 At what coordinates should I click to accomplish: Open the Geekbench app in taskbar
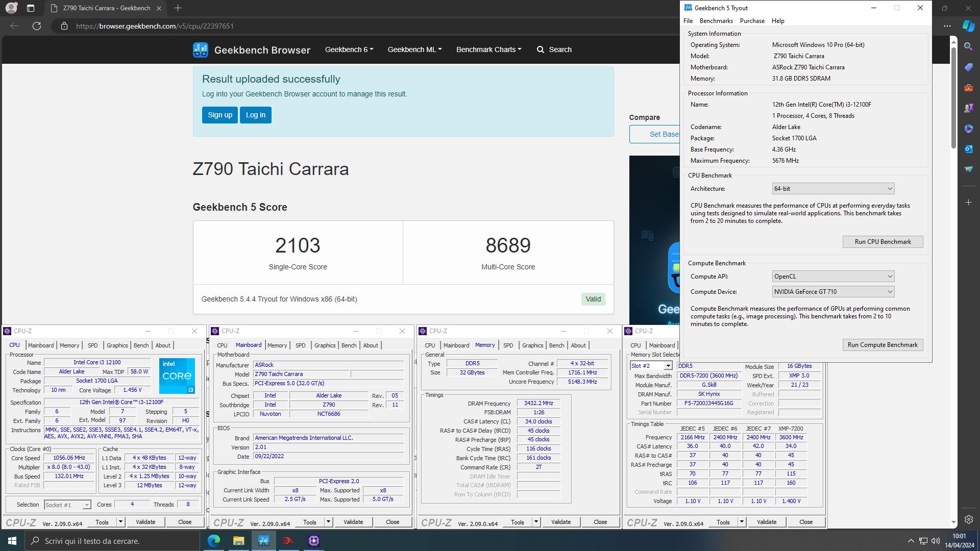tap(264, 541)
